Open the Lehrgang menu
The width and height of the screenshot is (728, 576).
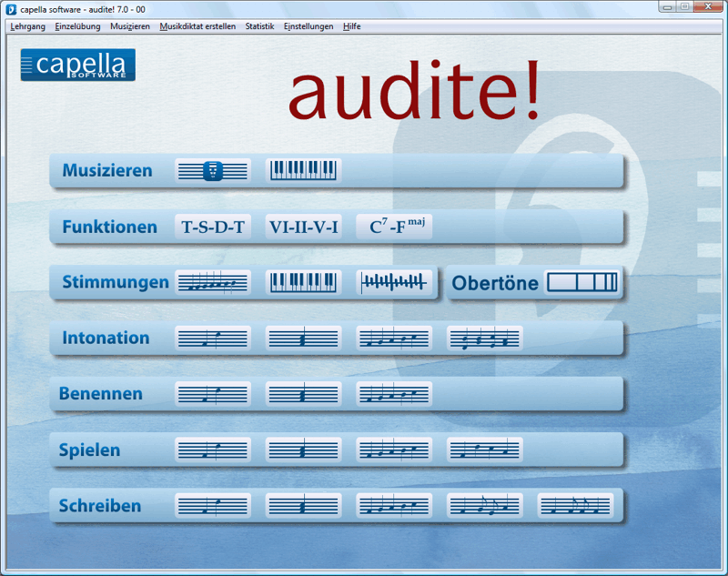coord(28,26)
